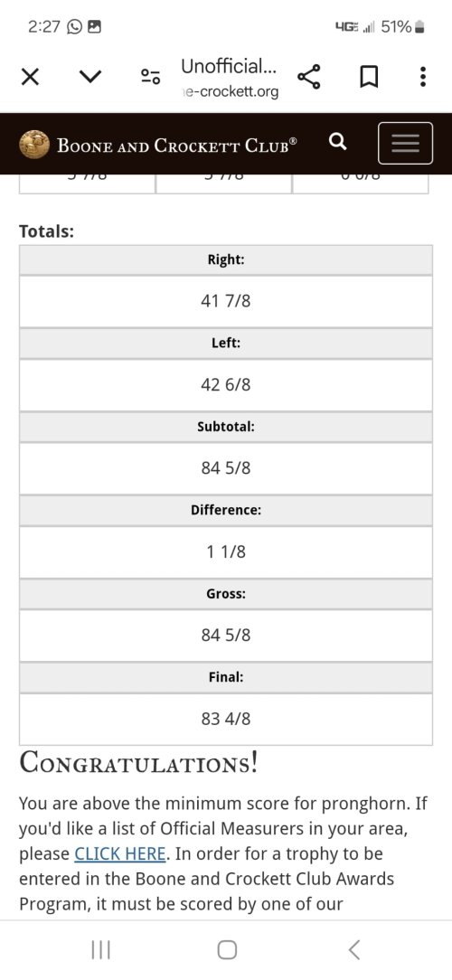Open the CLICK HERE Official Measurers link

[x=120, y=853]
